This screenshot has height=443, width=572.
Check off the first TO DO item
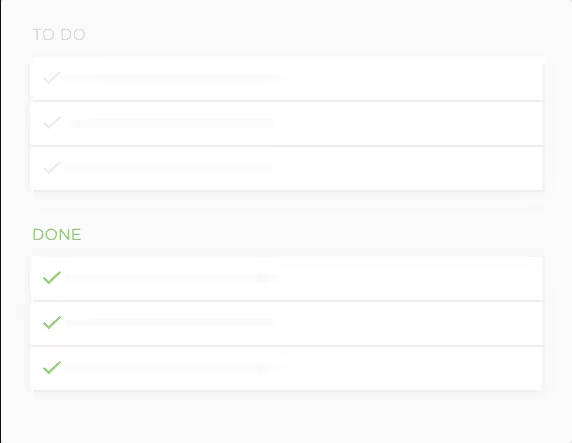coord(52,78)
